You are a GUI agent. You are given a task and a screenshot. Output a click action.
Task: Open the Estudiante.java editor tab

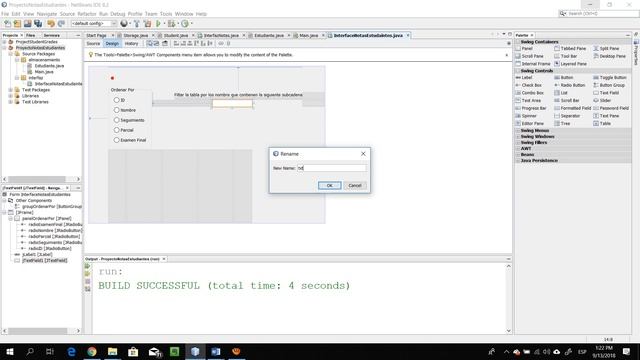(x=268, y=36)
